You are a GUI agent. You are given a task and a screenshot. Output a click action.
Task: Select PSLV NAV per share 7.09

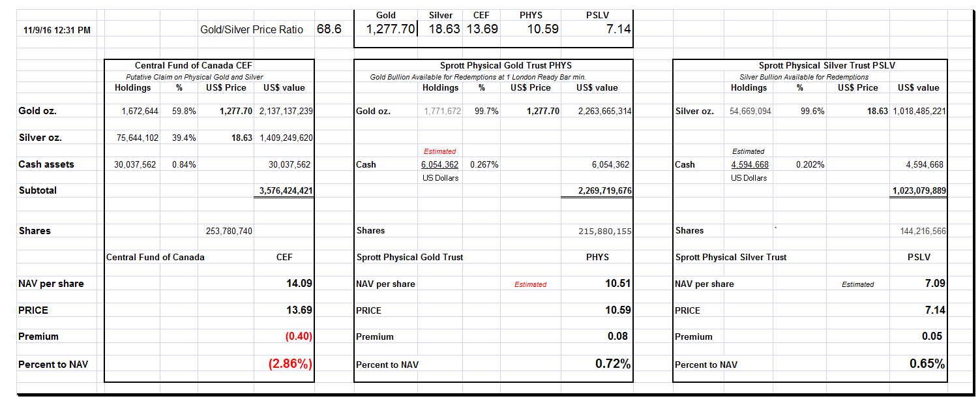pos(936,283)
